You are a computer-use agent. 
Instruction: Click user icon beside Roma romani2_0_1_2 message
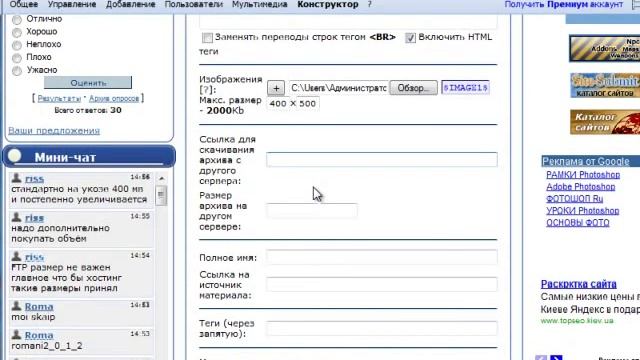click(16, 334)
